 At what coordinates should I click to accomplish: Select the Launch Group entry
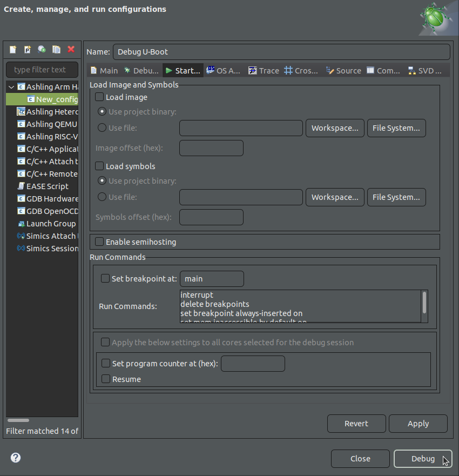51,224
